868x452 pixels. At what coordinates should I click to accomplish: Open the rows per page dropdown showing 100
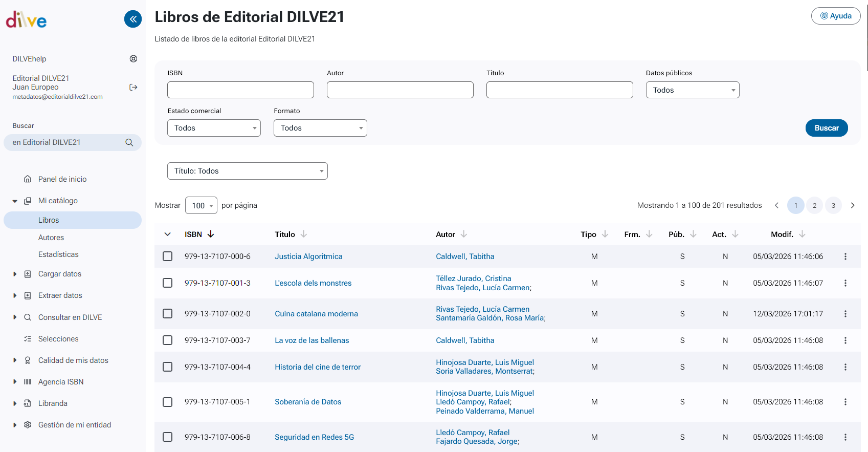point(201,205)
